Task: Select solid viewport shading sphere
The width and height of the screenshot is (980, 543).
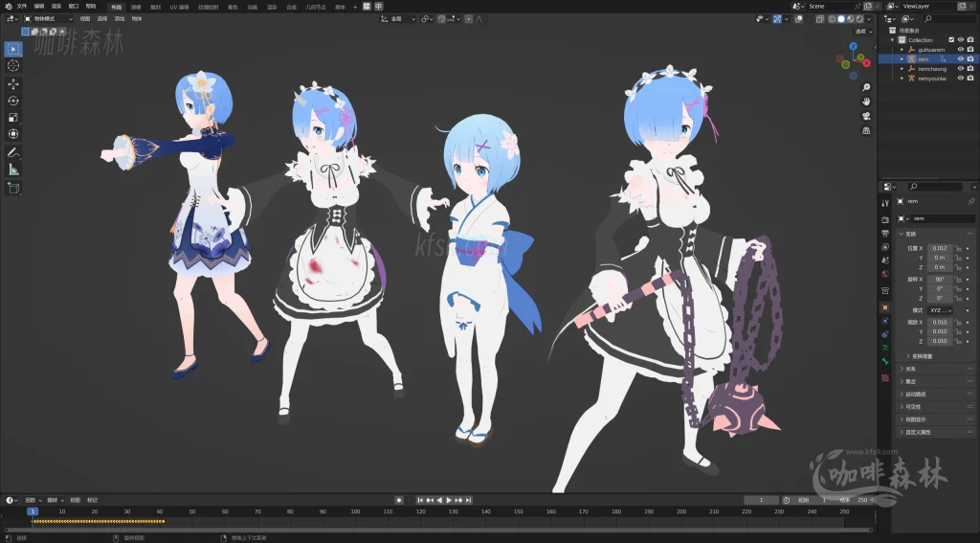Action: 841,19
